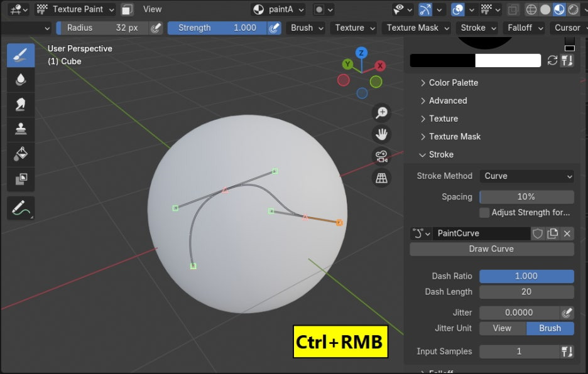Adjust the Strength slider in header
Screen dimensions: 588x374
coord(217,28)
